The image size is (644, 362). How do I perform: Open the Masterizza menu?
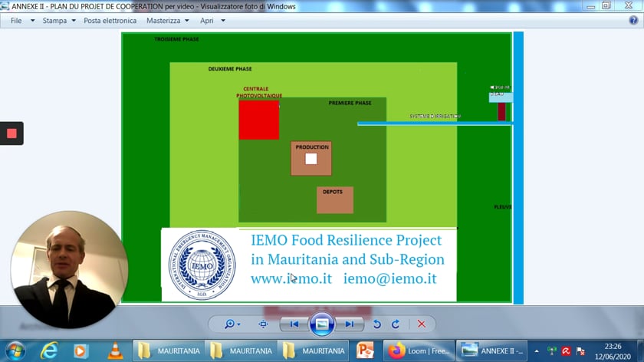coord(163,21)
